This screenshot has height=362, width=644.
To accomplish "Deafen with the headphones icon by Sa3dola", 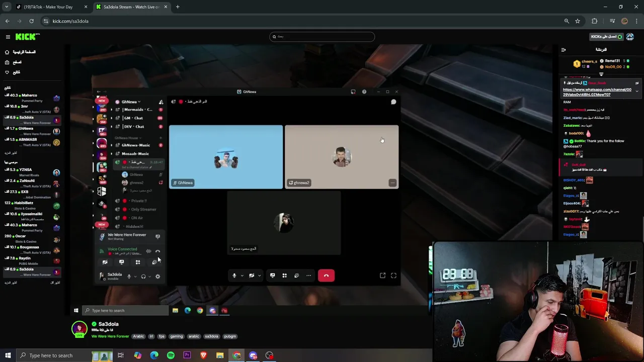I will pos(143,277).
